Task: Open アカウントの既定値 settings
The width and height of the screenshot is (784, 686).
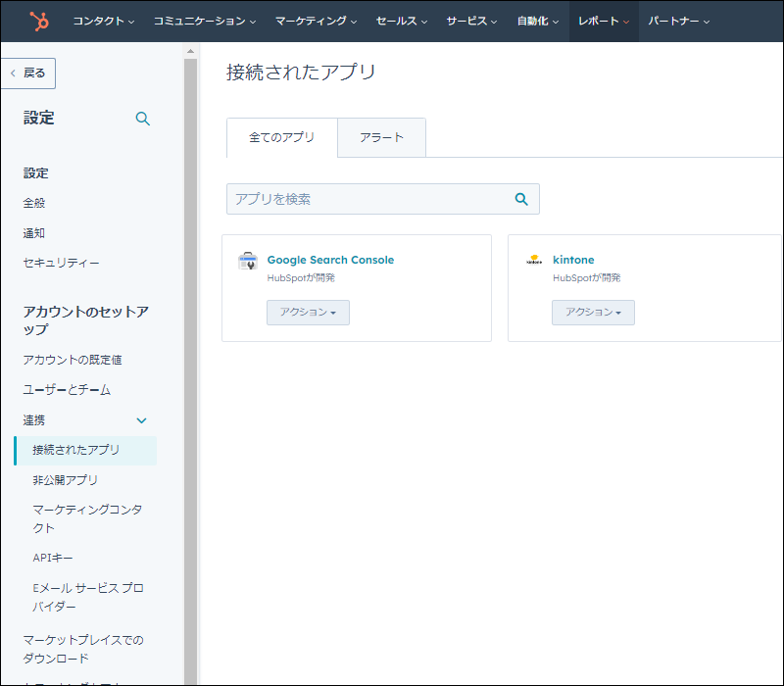Action: 73,360
